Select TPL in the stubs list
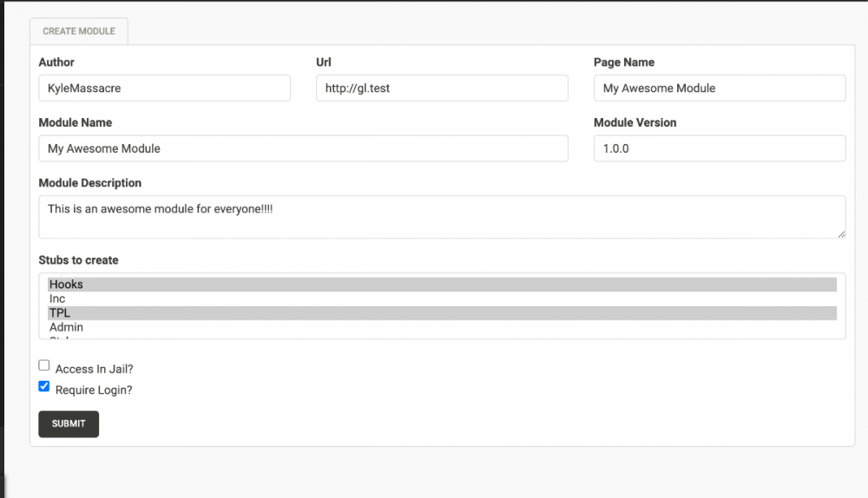Screen dimensions: 868x498 click(442, 313)
